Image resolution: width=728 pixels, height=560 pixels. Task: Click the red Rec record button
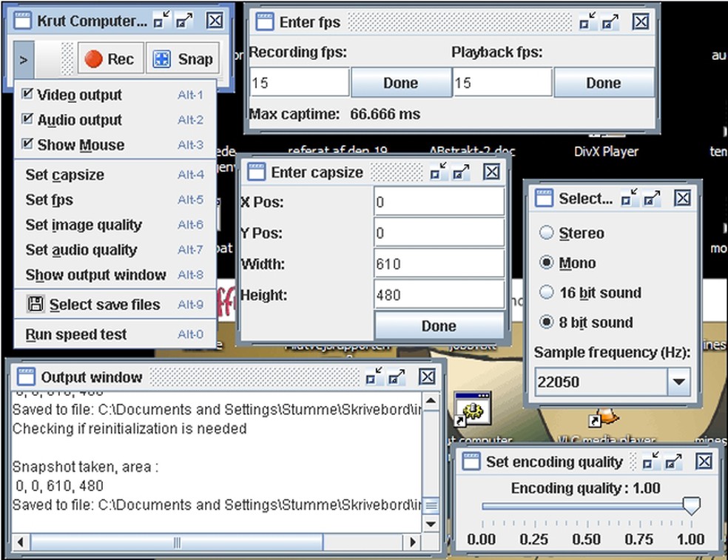109,60
